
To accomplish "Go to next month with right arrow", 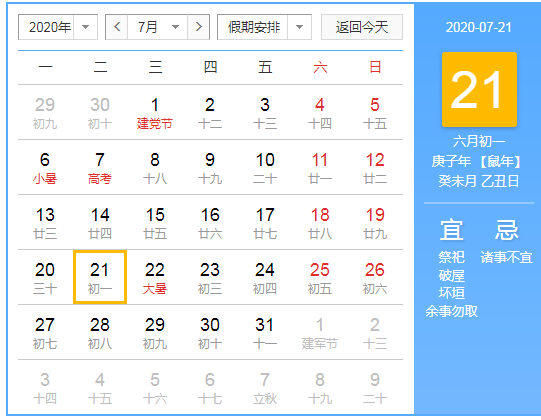I will [198, 27].
